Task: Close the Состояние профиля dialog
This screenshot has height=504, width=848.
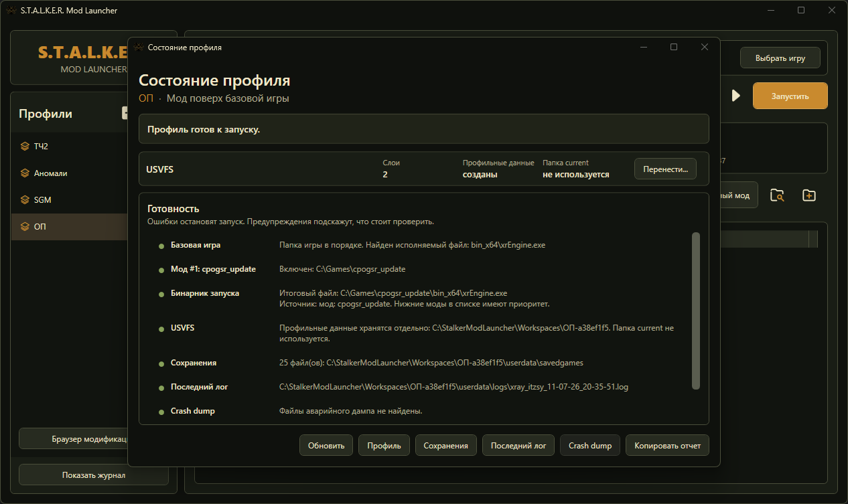Action: pos(705,47)
